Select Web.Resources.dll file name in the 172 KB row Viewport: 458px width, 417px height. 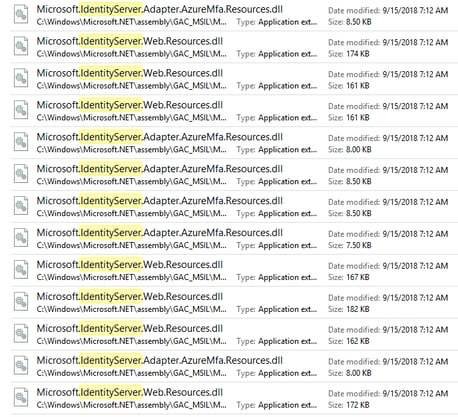pyautogui.click(x=130, y=393)
